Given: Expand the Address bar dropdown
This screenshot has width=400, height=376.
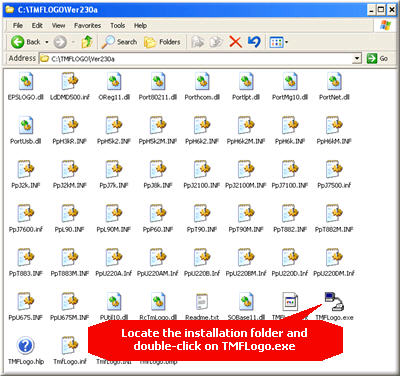Looking at the screenshot, I should pos(357,59).
